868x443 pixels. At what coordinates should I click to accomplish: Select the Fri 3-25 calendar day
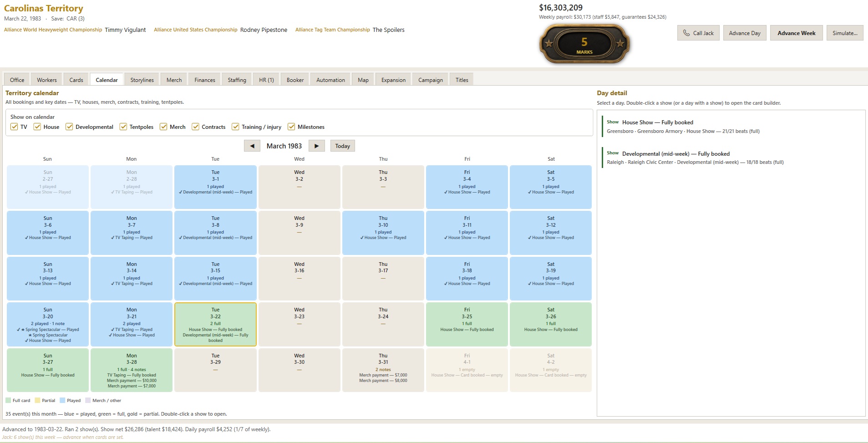coord(467,324)
